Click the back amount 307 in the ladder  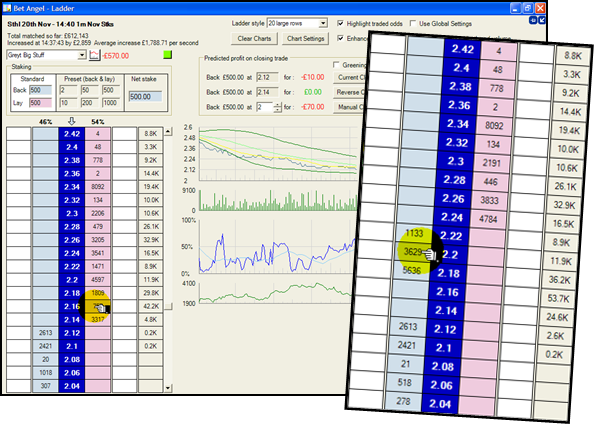(x=45, y=386)
